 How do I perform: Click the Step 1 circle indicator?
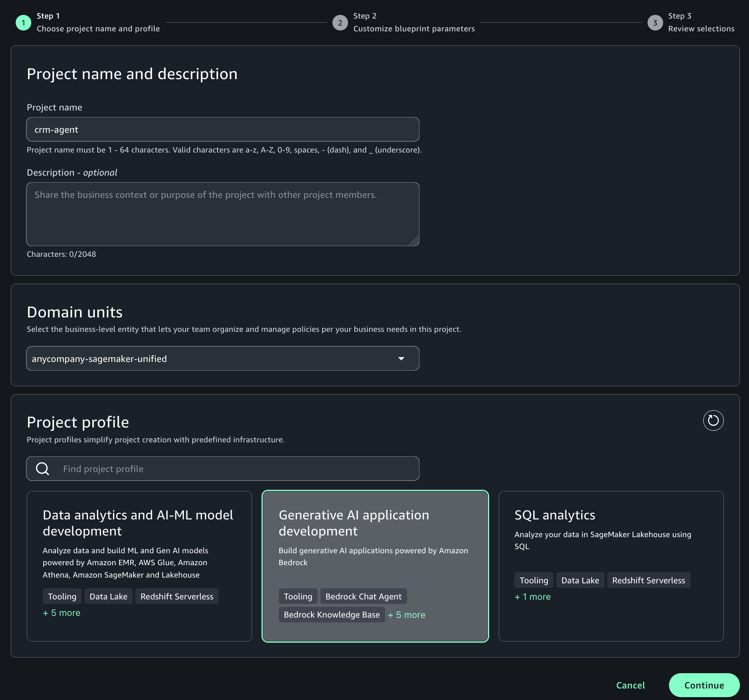tap(24, 23)
